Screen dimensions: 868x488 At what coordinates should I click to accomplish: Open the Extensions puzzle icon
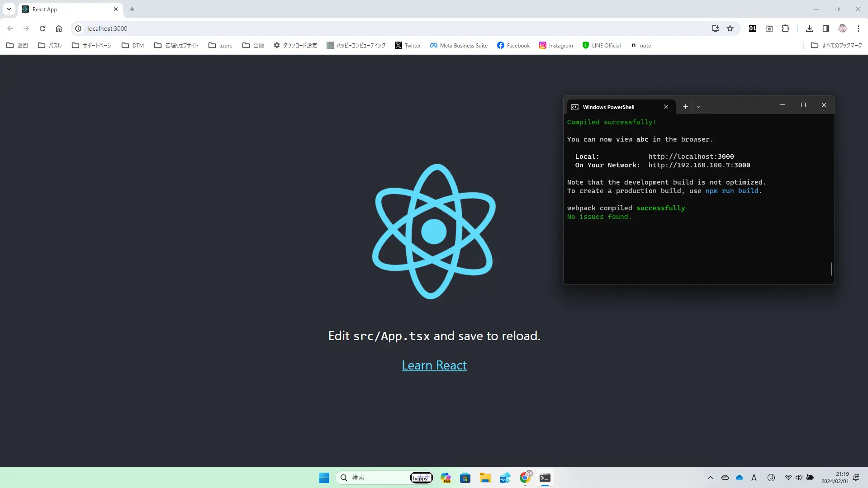click(x=785, y=28)
